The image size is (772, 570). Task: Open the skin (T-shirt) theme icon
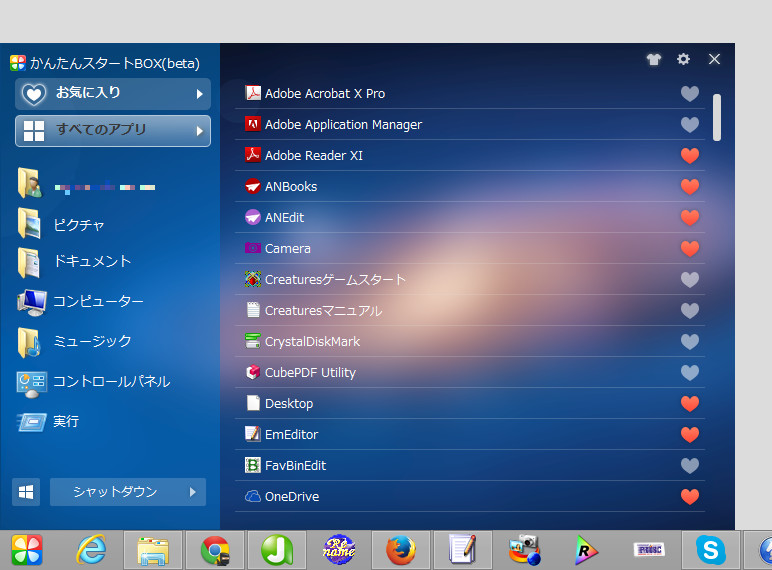(654, 60)
